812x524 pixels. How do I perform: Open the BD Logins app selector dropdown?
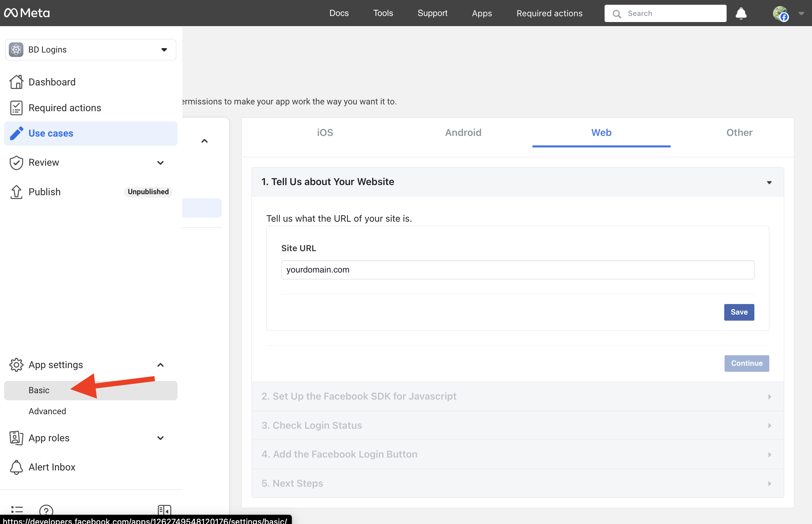(90, 50)
